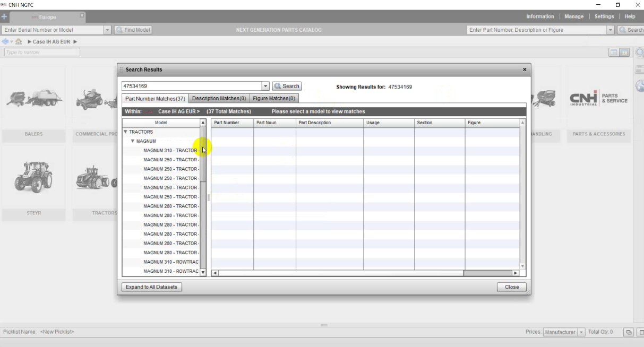Switch to the Figure Matches(0) tab

pyautogui.click(x=274, y=98)
